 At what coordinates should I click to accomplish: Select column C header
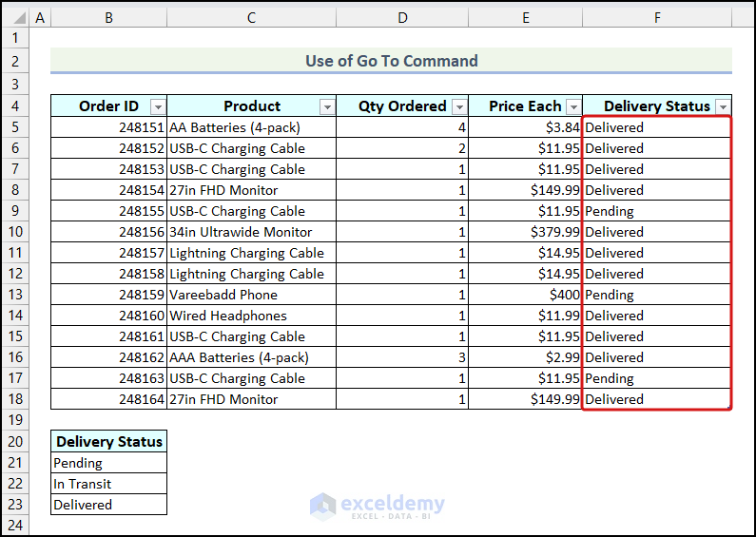251,18
